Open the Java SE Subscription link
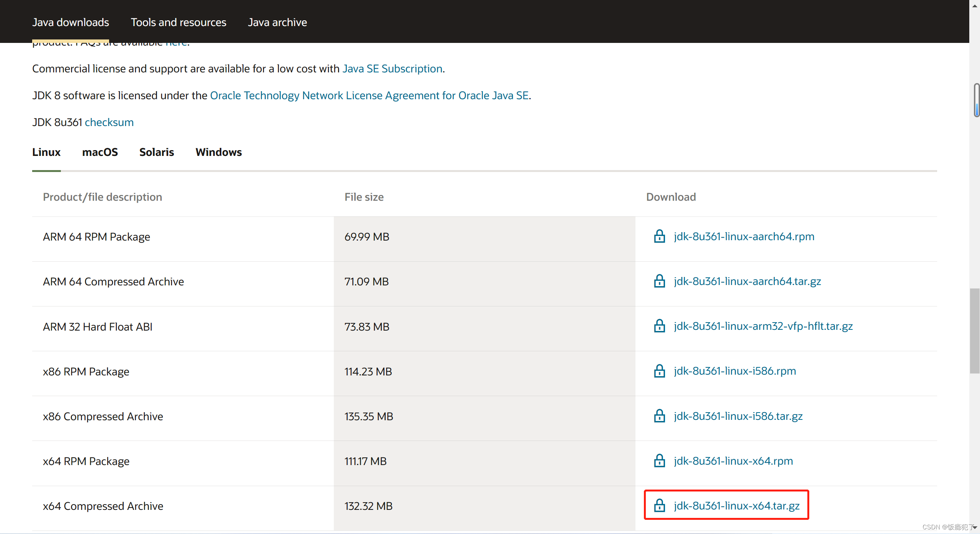 392,69
